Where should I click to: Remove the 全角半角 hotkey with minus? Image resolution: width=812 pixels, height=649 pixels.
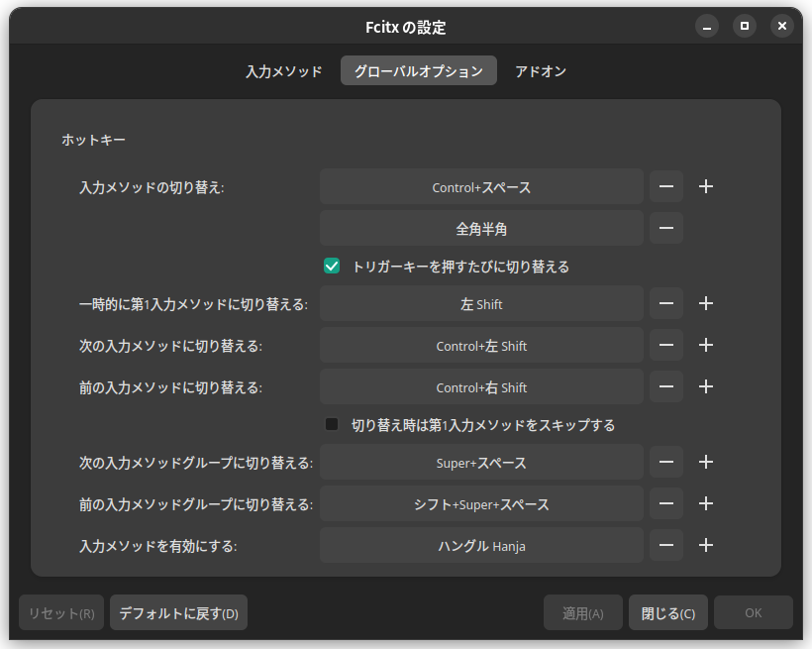click(x=666, y=228)
